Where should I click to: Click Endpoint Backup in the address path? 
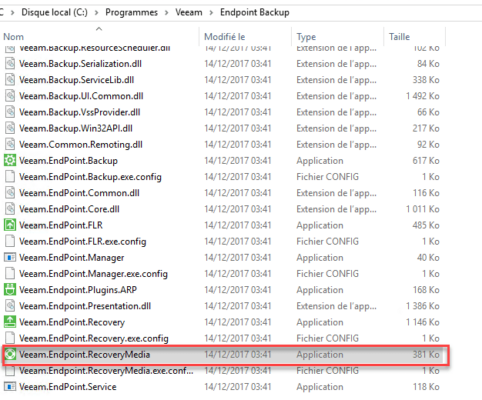tap(255, 13)
